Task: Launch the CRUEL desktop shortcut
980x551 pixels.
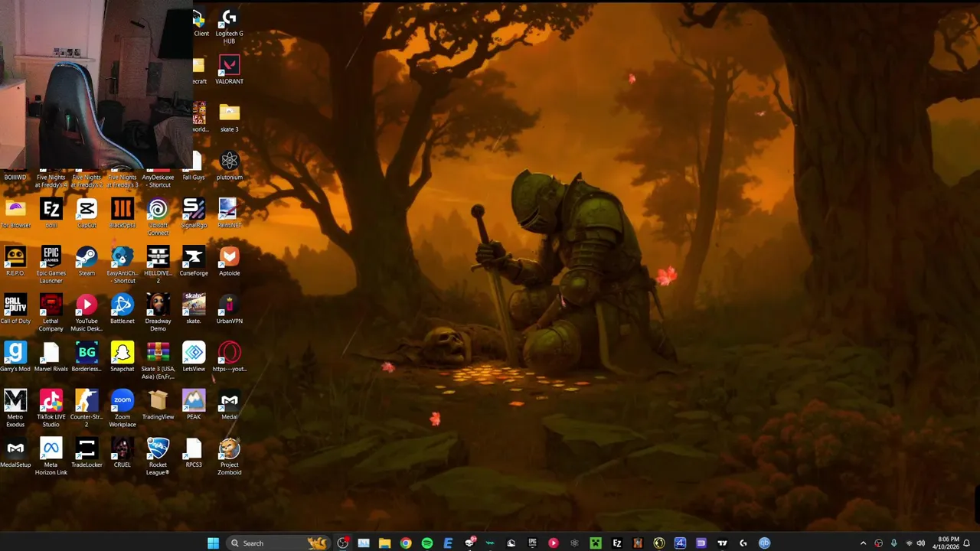Action: [x=122, y=452]
